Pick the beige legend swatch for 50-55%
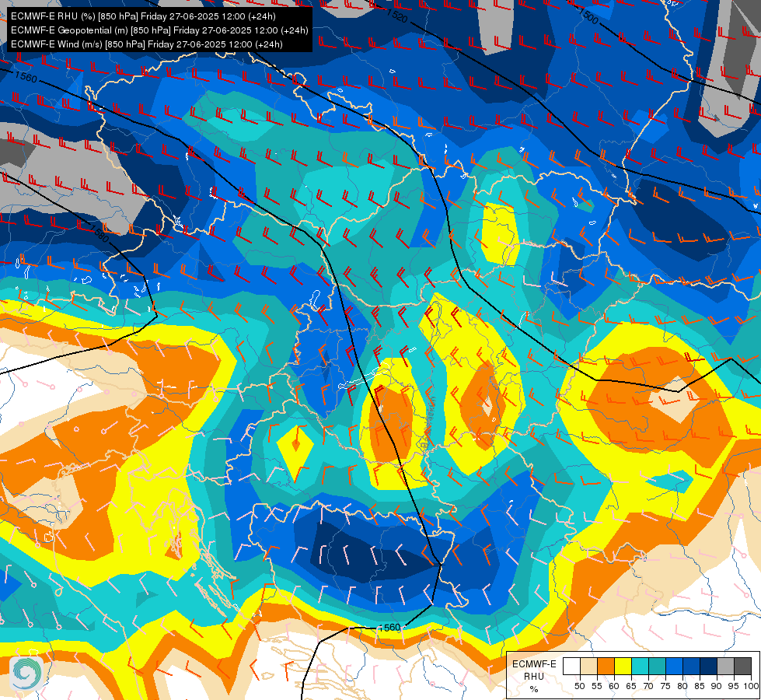Screen dimensions: 761x700 click(x=588, y=666)
